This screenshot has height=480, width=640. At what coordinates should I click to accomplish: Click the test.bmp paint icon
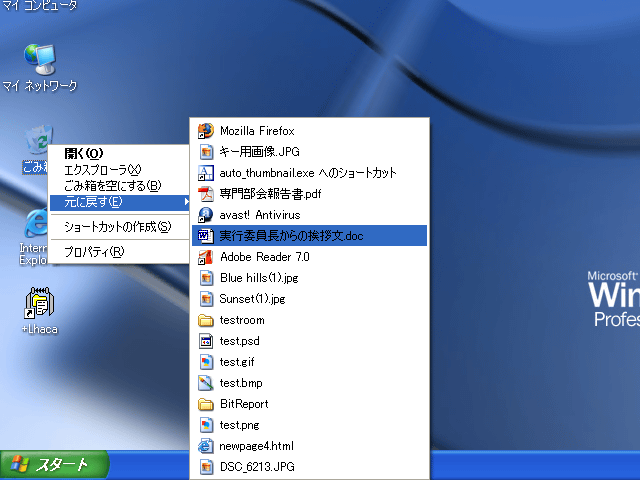[206, 383]
